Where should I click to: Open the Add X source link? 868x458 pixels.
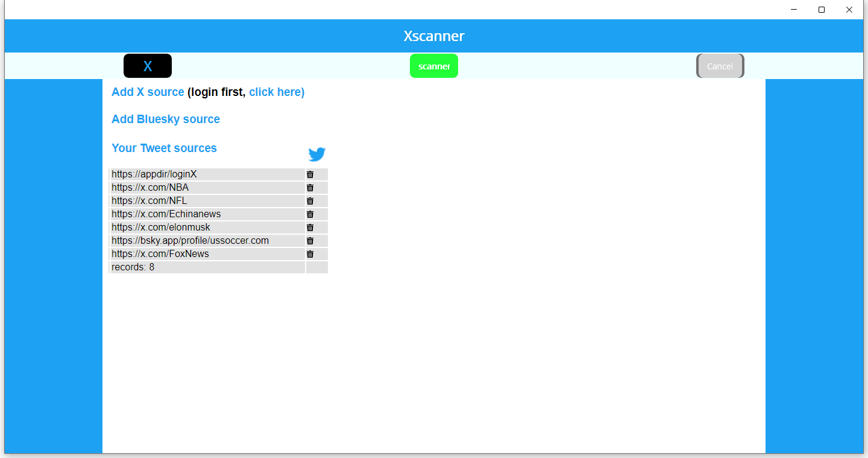148,92
